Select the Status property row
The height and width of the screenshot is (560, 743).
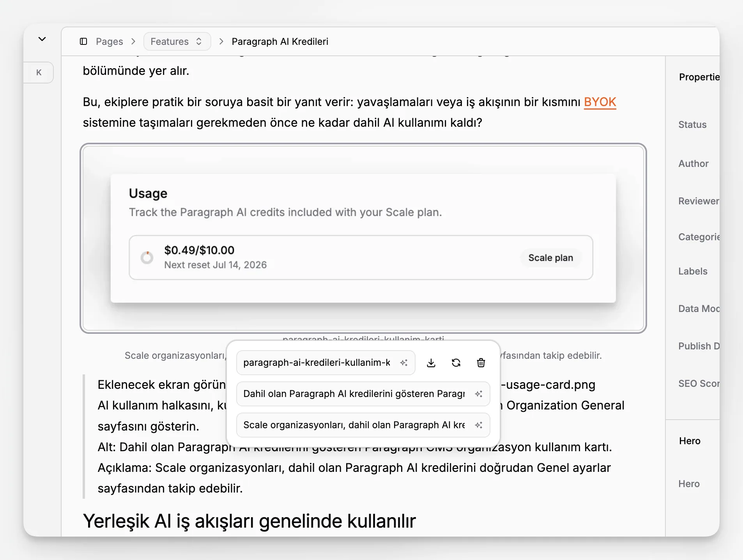[692, 125]
